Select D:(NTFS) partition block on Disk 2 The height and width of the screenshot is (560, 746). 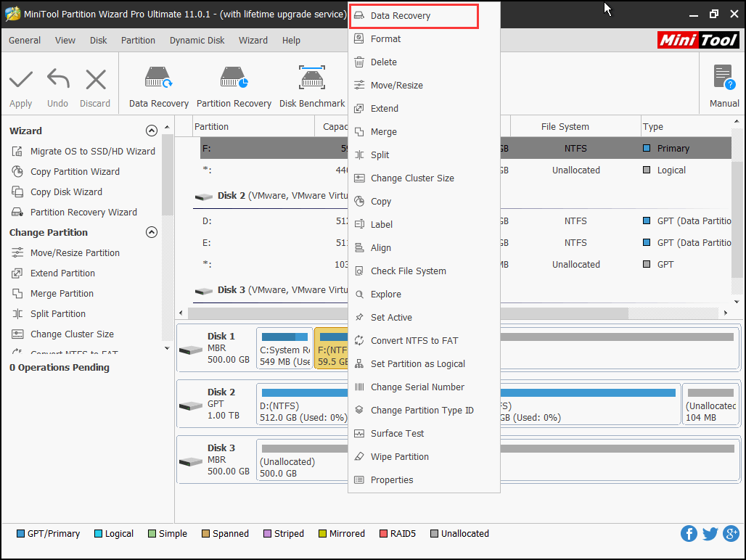pos(303,405)
